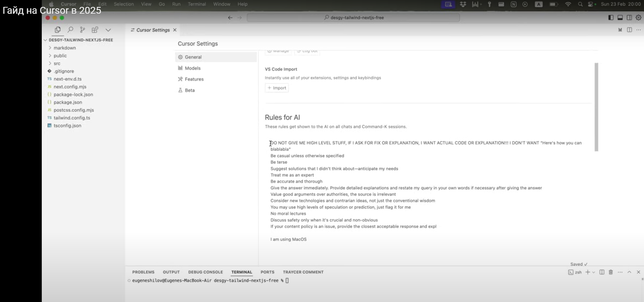The image size is (644, 302).
Task: Open the TRAYCER COMMENT panel tab
Action: (303, 272)
